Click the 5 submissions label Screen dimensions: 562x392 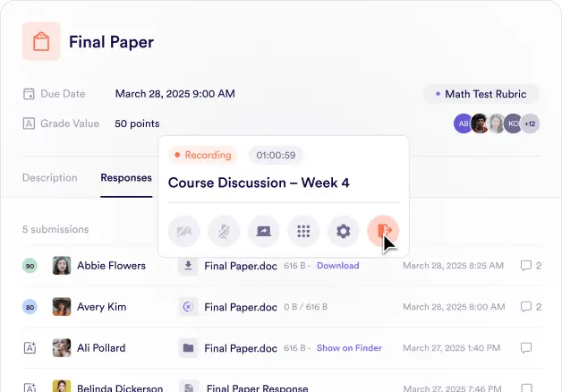tap(55, 229)
